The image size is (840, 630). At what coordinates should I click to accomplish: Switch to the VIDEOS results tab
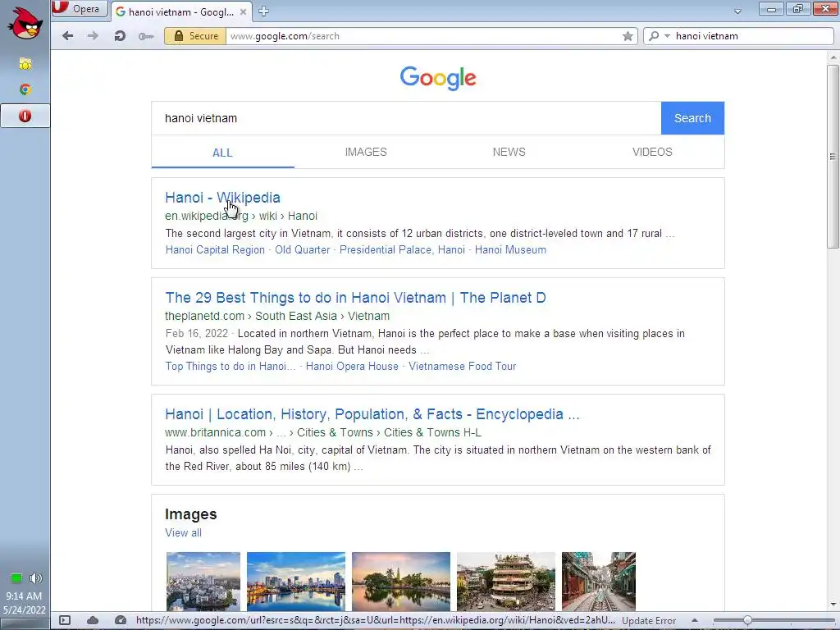point(652,152)
